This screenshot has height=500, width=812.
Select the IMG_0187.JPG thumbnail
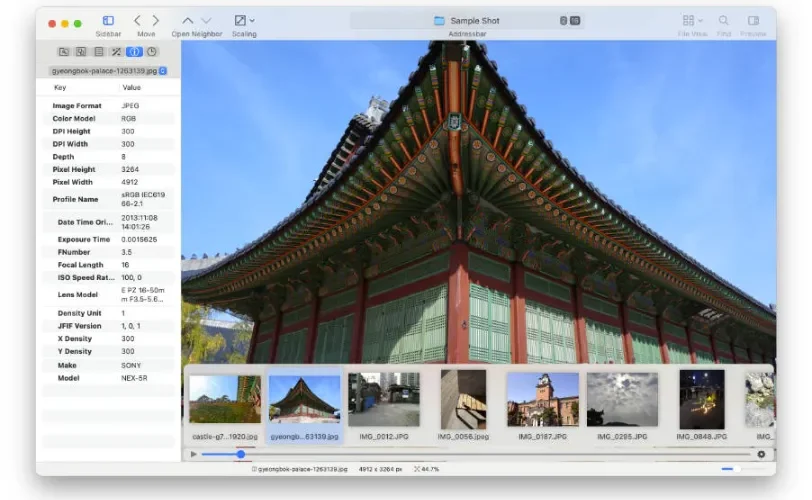[x=543, y=406]
